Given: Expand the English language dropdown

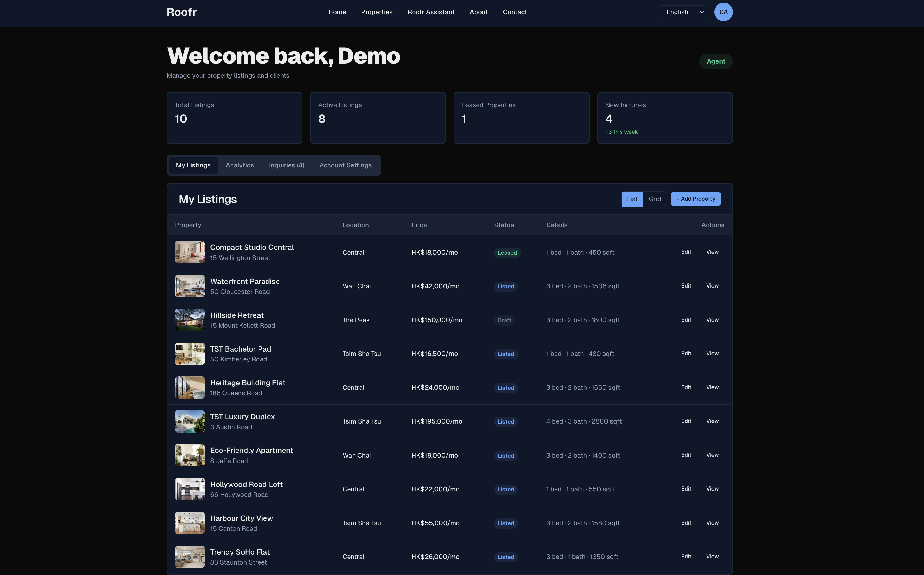Looking at the screenshot, I should (683, 12).
